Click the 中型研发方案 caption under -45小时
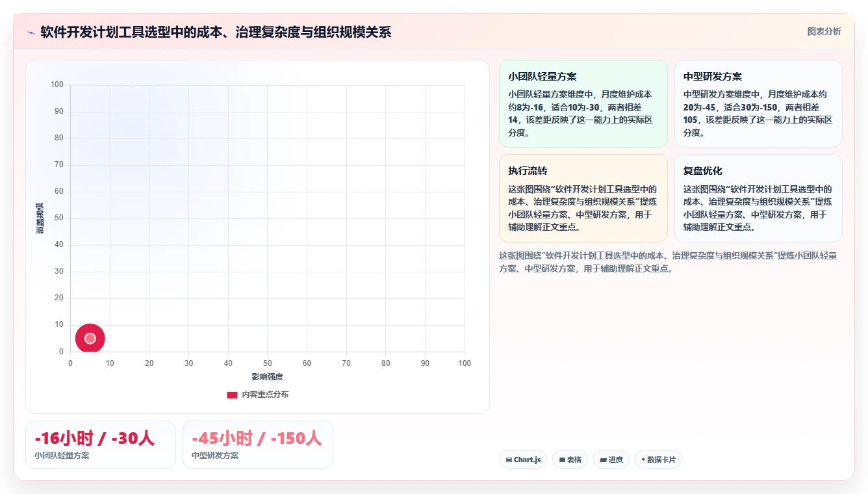 pos(215,456)
